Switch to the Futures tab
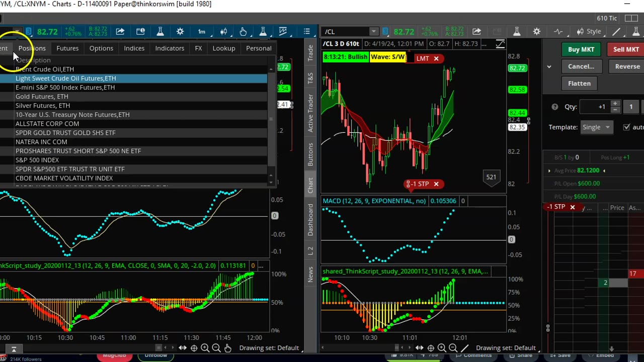Screen dimensions: 644x362 click(x=67, y=48)
